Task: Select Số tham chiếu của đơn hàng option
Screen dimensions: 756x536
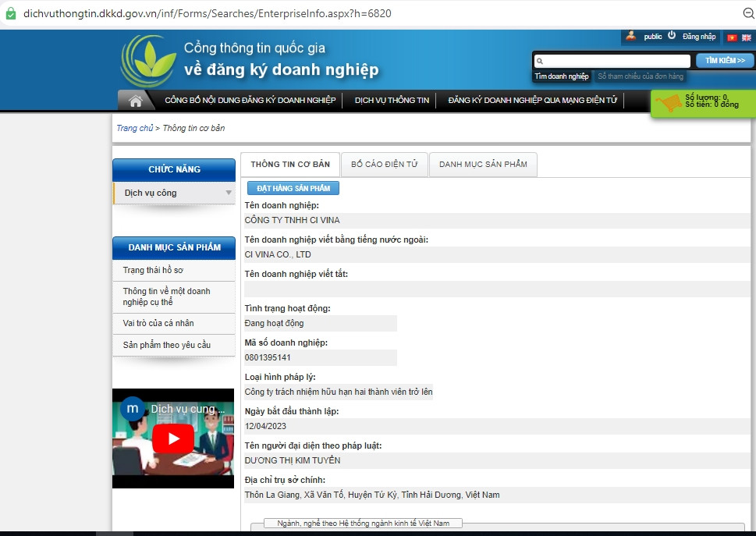Action: click(641, 76)
